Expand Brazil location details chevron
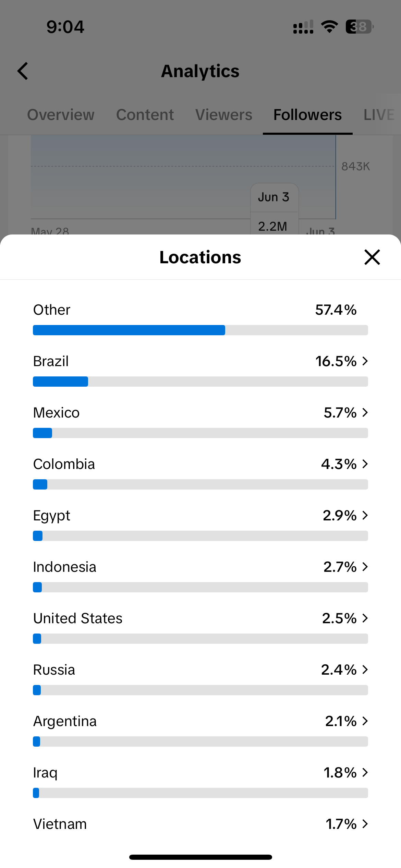The height and width of the screenshot is (868, 401). (365, 361)
